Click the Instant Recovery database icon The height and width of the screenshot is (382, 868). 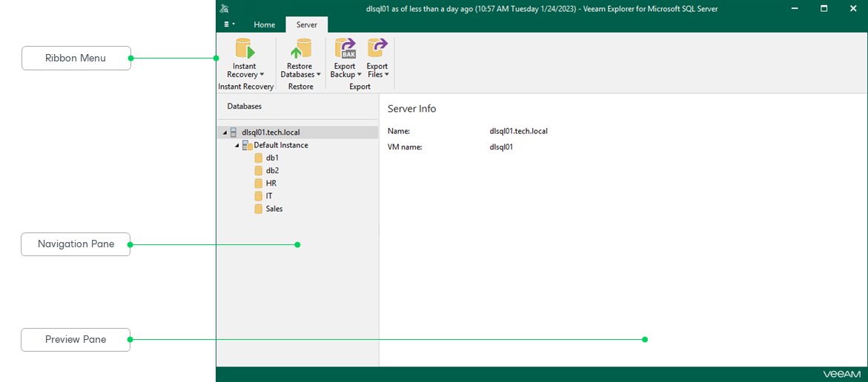(x=245, y=49)
